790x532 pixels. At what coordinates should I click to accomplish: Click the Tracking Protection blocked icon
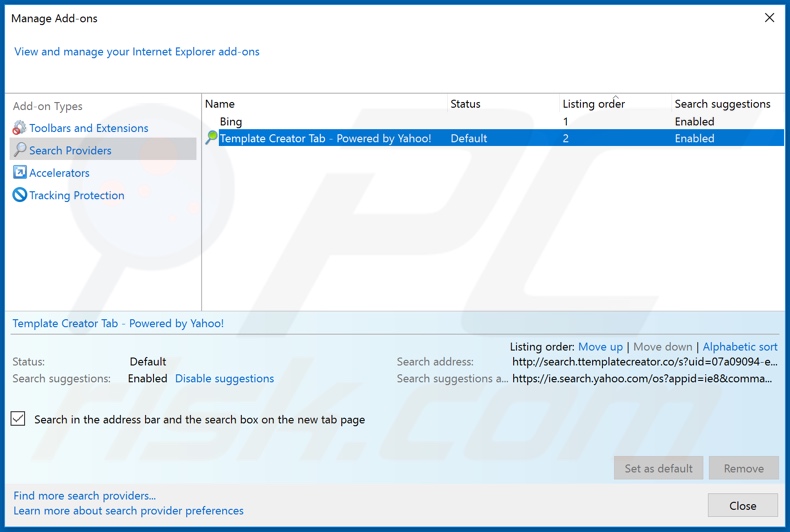point(19,194)
